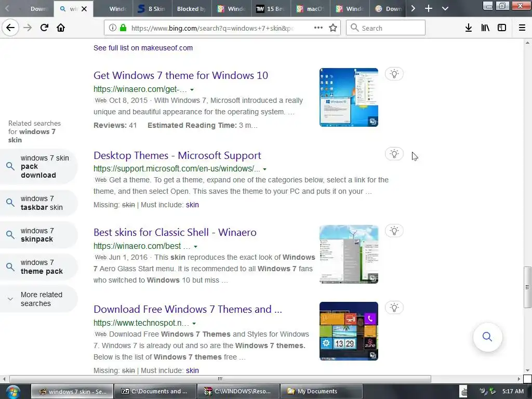Click scrollbar down arrow at right edge

tap(527, 370)
